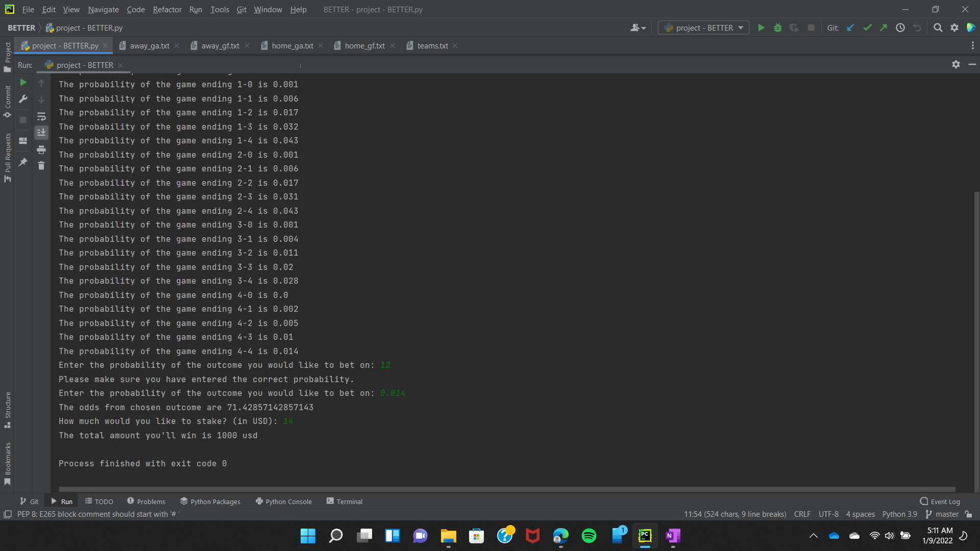Open the run configuration dropdown project - BETTER
The height and width of the screenshot is (551, 980).
click(703, 28)
